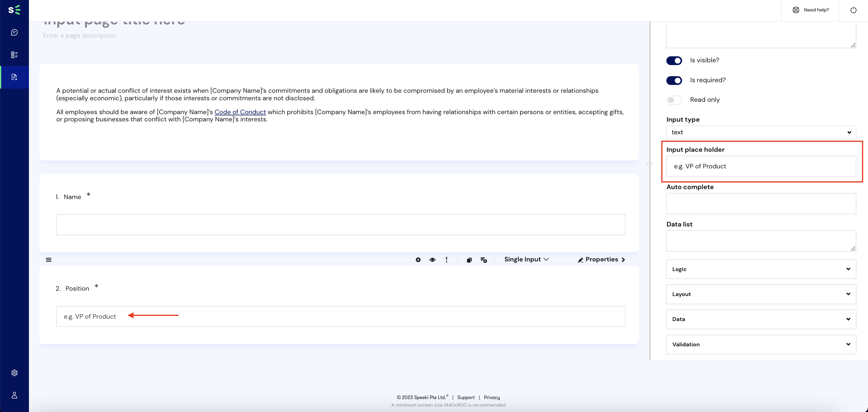Click the Need help? button top right
Viewport: 868px width, 412px height.
[x=810, y=9]
